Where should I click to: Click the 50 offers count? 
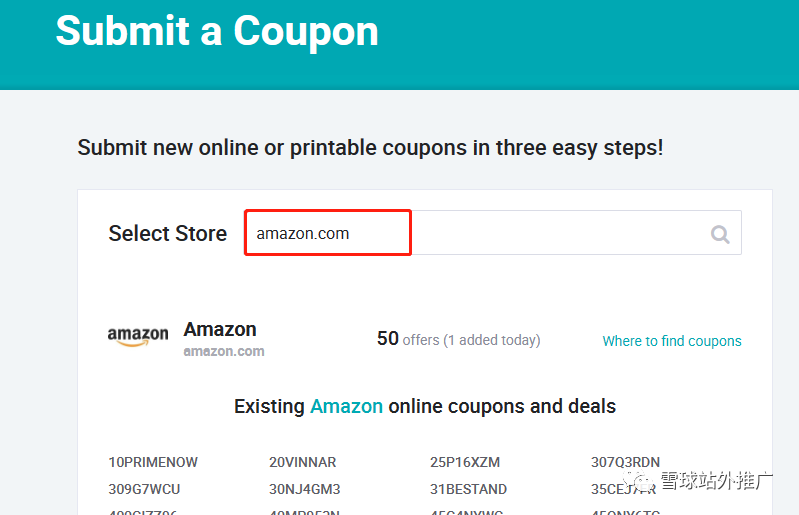[458, 339]
